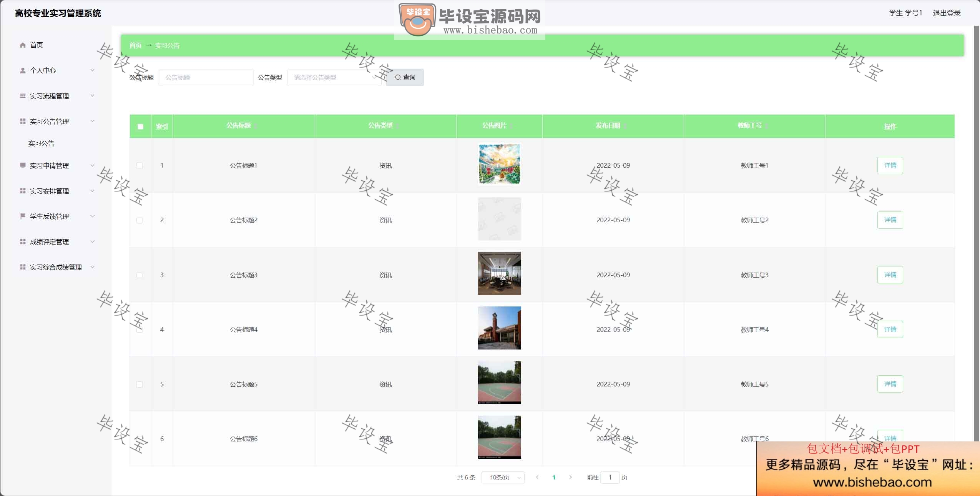Viewport: 980px width, 496px height.
Task: Sort by the 公告类型 column sort arrows
Action: click(x=397, y=126)
